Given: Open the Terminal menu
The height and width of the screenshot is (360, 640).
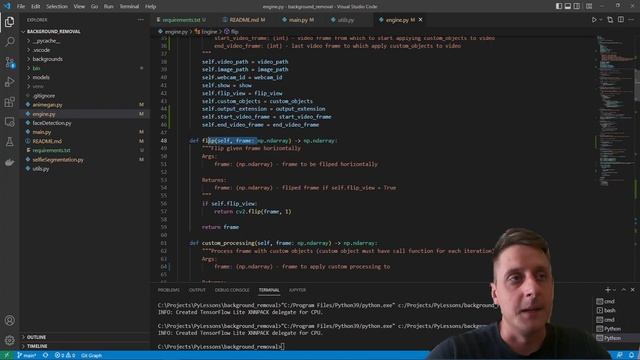Looking at the screenshot, I should [129, 6].
